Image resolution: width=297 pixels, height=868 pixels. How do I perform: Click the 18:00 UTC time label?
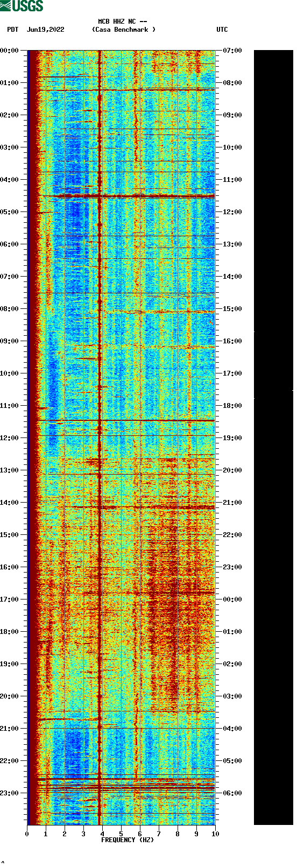[x=232, y=406]
